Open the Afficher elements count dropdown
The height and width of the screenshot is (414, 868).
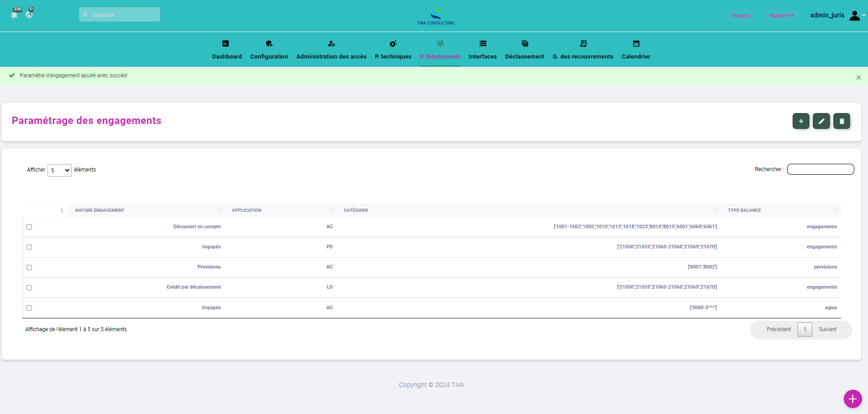pos(59,170)
